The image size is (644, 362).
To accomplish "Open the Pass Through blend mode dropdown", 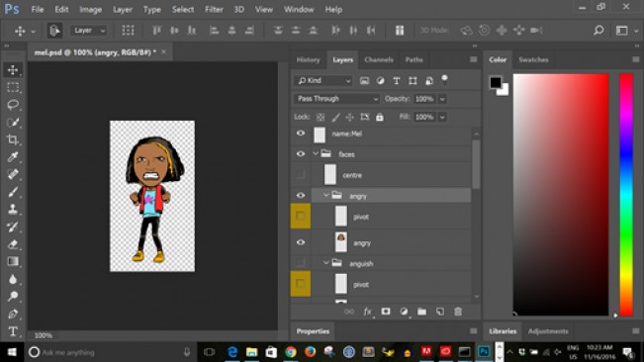I will (336, 99).
